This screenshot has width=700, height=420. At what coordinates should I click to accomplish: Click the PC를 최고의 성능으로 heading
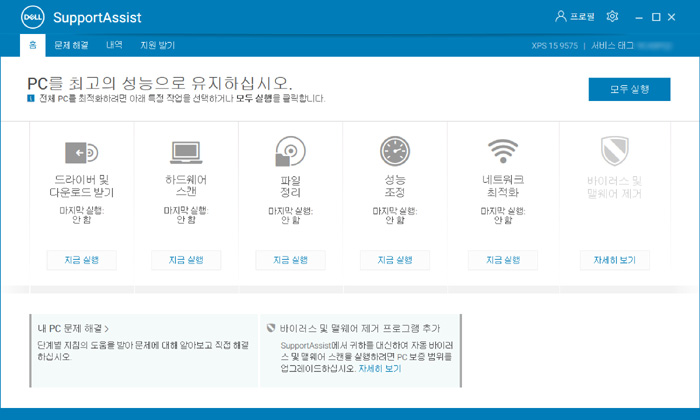160,83
